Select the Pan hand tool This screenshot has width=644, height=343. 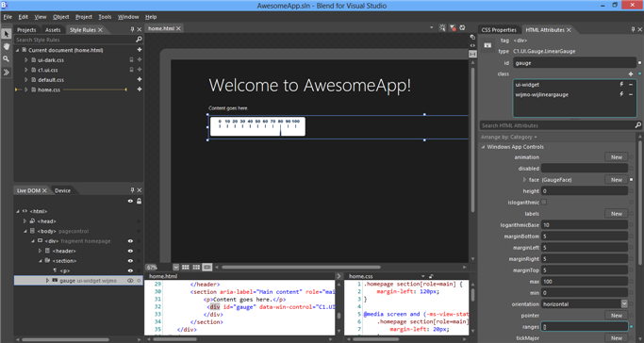point(7,47)
